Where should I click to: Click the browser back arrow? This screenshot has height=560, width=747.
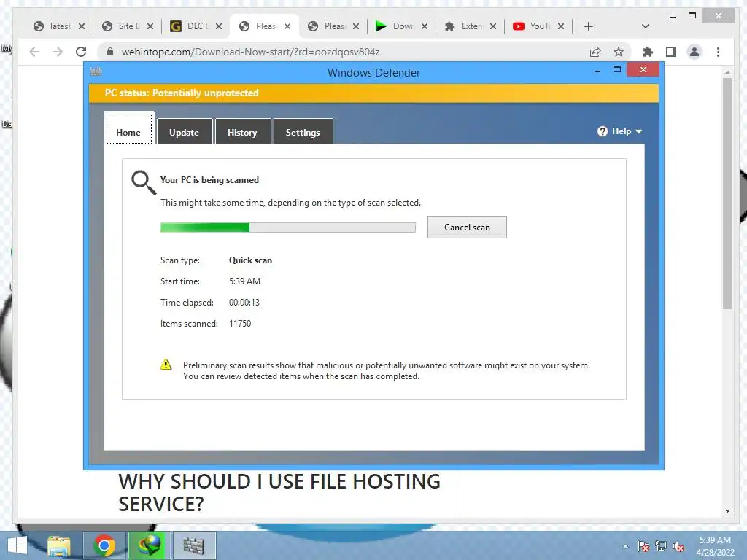point(34,52)
